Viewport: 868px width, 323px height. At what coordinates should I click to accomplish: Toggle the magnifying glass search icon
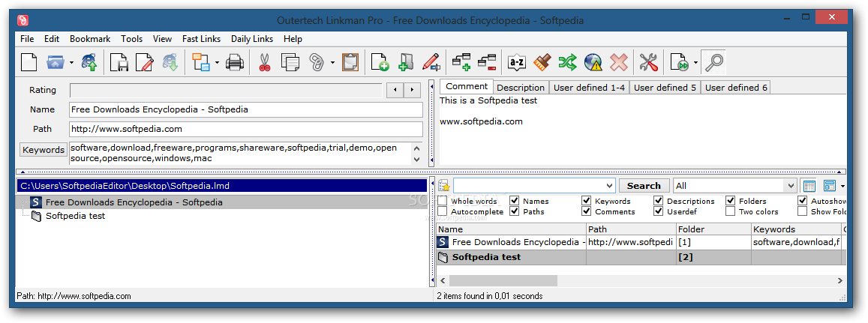coord(713,62)
